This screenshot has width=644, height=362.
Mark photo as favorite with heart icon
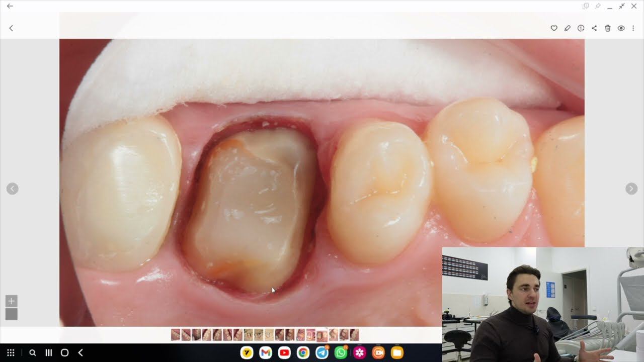pos(554,28)
